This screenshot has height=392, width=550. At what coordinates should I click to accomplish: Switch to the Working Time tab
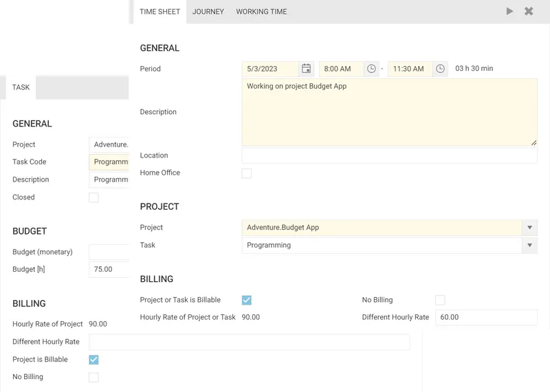pos(261,12)
